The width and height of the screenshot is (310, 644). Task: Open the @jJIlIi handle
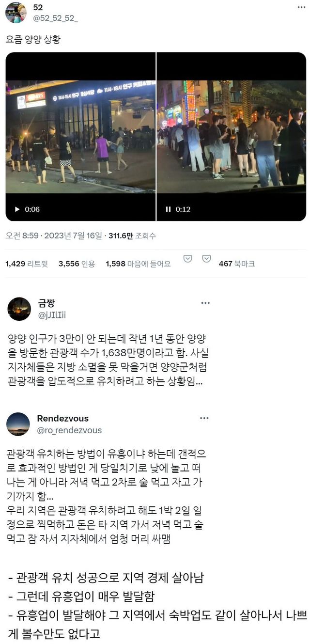point(52,315)
